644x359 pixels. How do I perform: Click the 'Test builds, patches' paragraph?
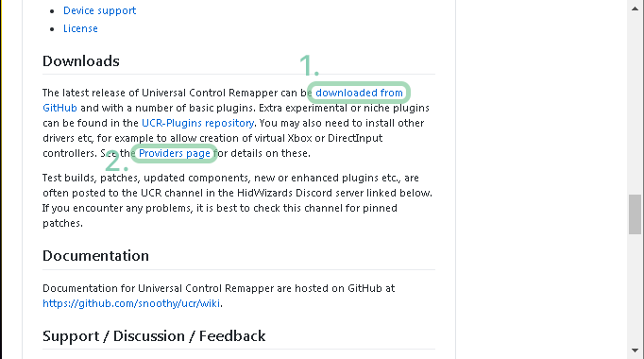coord(237,200)
